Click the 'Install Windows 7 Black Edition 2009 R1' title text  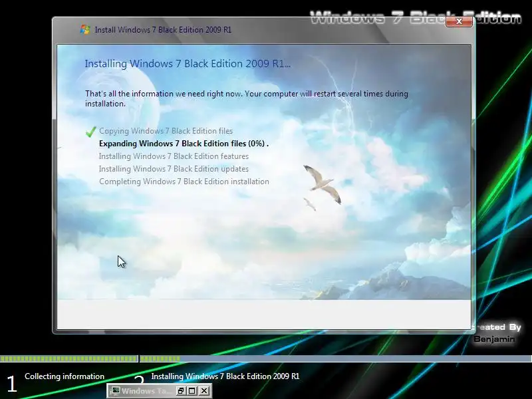[x=163, y=30]
